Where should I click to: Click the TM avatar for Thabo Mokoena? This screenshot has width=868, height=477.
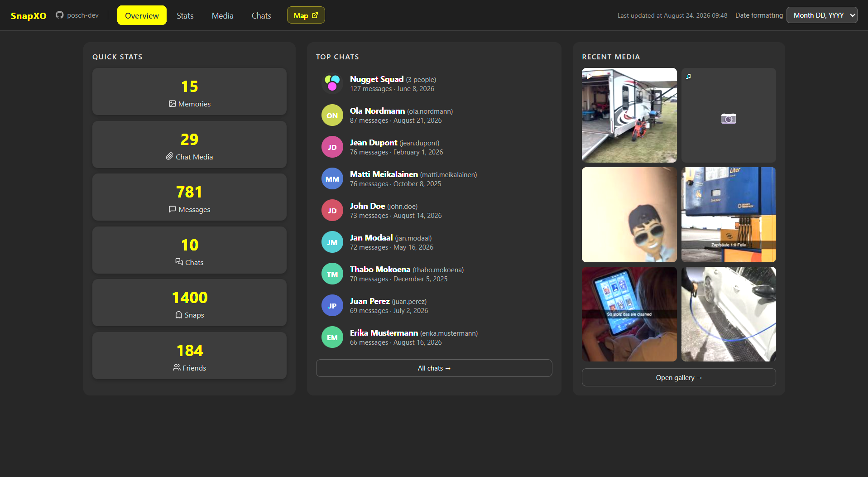(332, 274)
